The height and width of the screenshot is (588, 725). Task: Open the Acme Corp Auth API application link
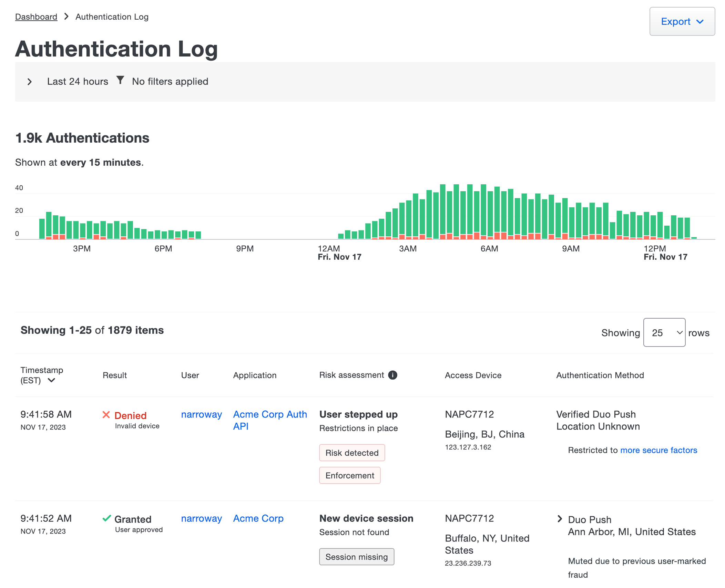pyautogui.click(x=270, y=420)
